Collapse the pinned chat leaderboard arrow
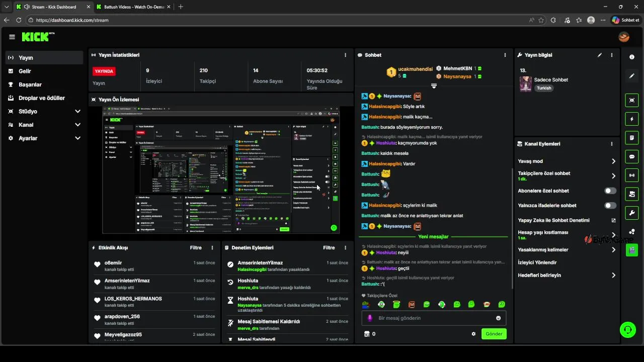Image resolution: width=644 pixels, height=362 pixels. [x=434, y=86]
